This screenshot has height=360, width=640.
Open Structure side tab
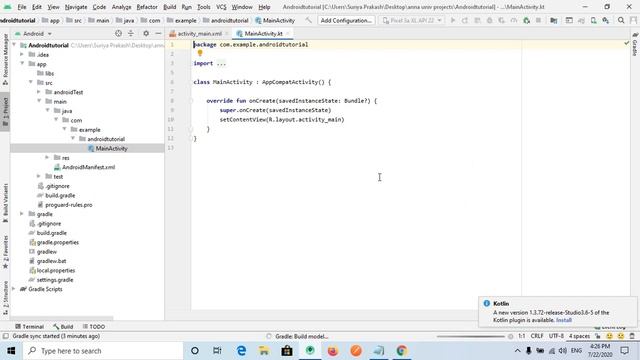point(5,297)
